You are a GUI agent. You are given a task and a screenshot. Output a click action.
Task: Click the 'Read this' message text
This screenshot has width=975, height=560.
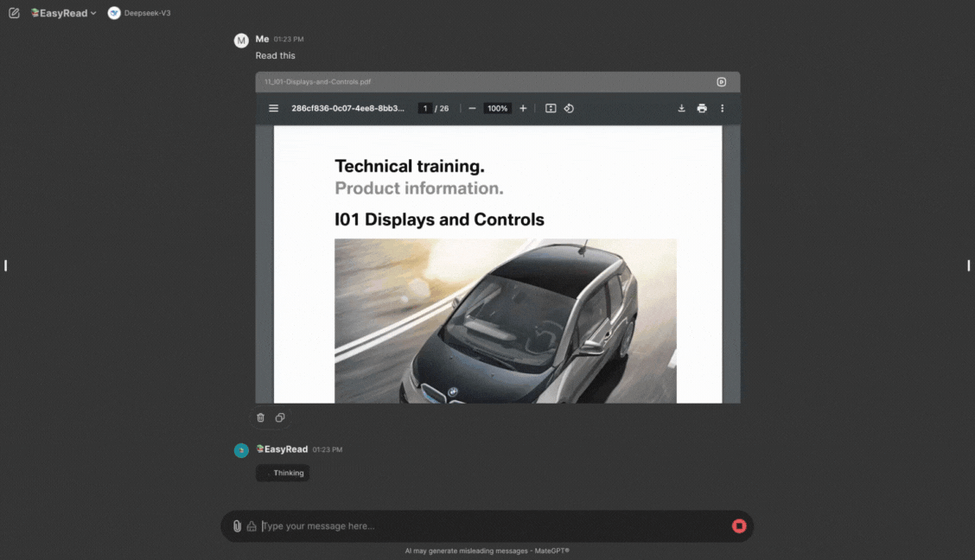[x=275, y=55]
